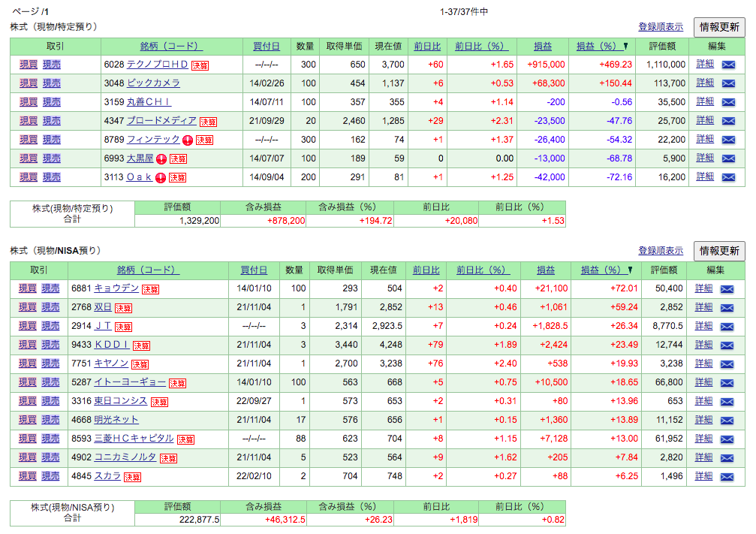The height and width of the screenshot is (534, 756).
Task: Click the mail icon in the フィンテック row
Action: point(728,140)
